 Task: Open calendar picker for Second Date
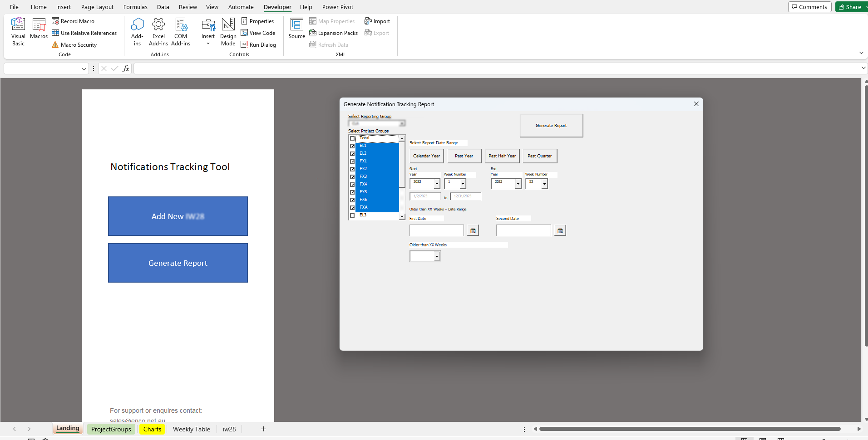click(x=560, y=230)
